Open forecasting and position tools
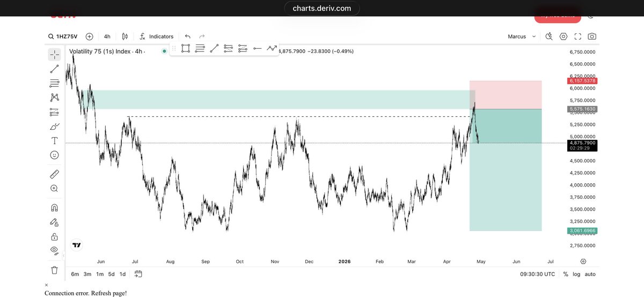 click(x=54, y=112)
